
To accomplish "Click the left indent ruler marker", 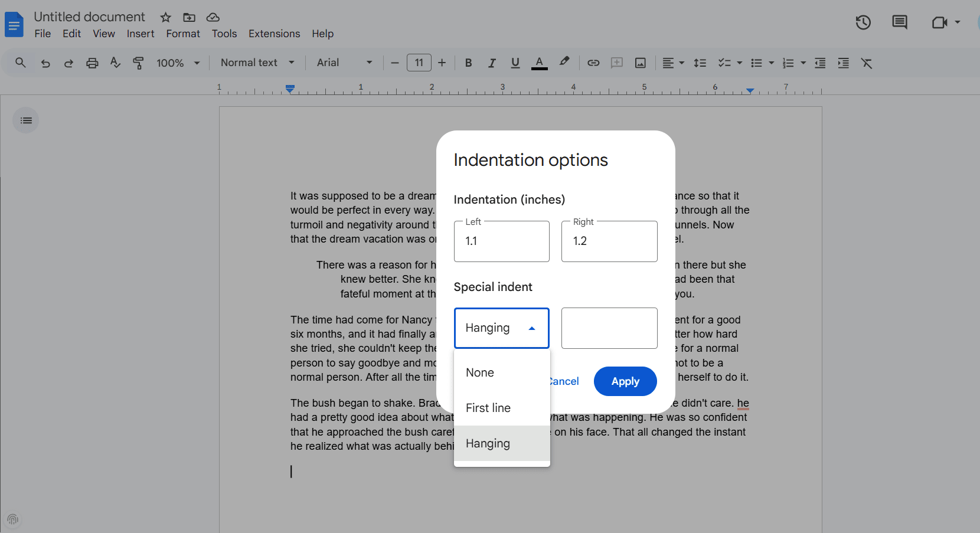I will coord(290,89).
